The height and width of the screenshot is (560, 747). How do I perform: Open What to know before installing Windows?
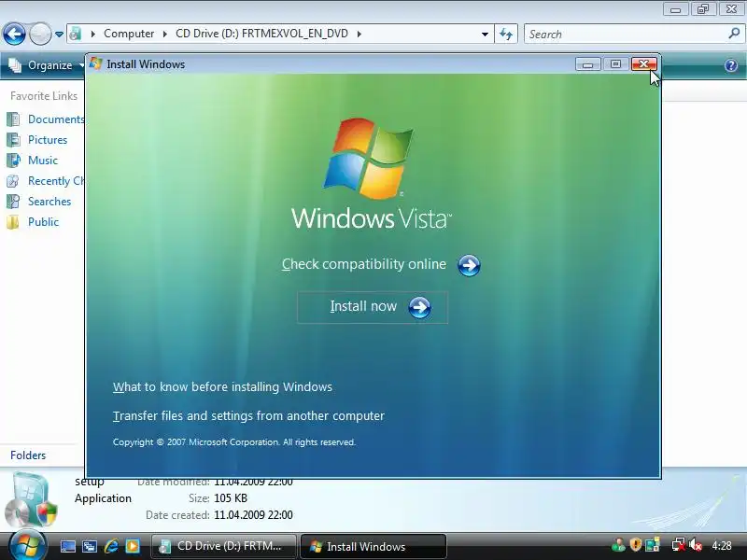[x=222, y=386]
